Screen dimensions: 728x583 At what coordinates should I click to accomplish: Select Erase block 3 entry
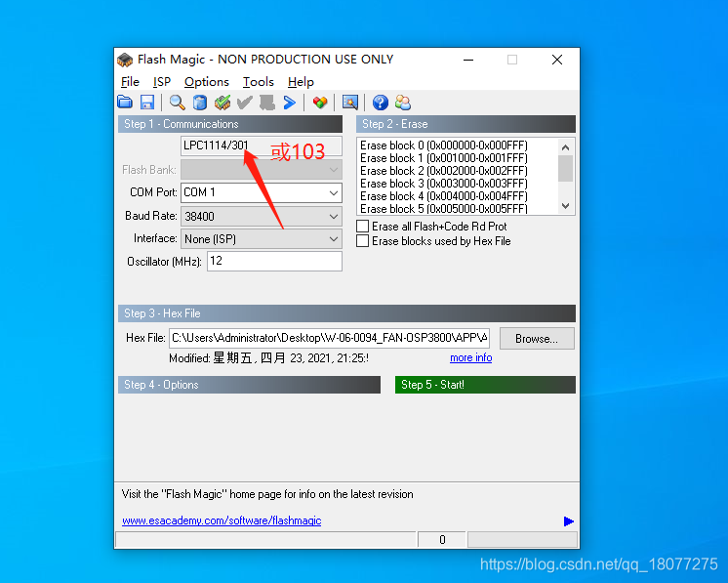click(x=444, y=184)
